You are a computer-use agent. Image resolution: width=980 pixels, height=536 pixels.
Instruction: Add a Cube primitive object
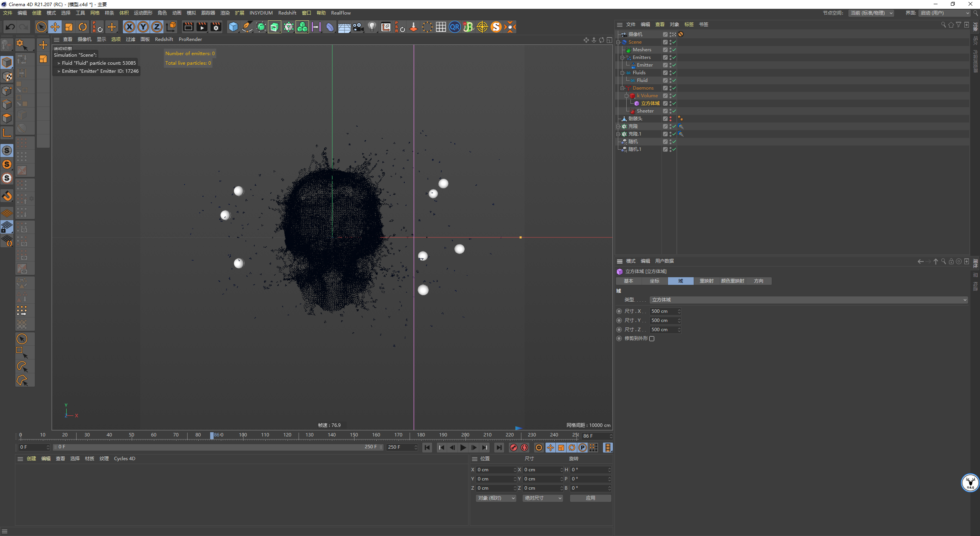233,27
